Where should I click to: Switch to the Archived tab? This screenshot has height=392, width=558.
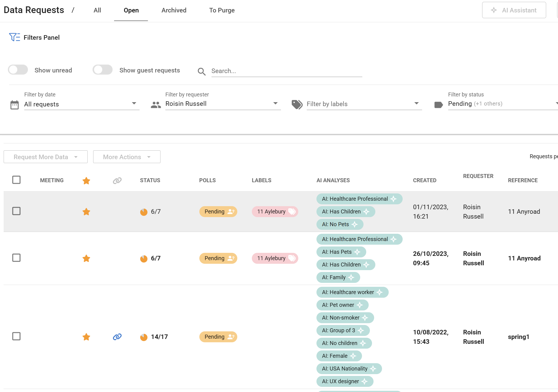pos(174,10)
